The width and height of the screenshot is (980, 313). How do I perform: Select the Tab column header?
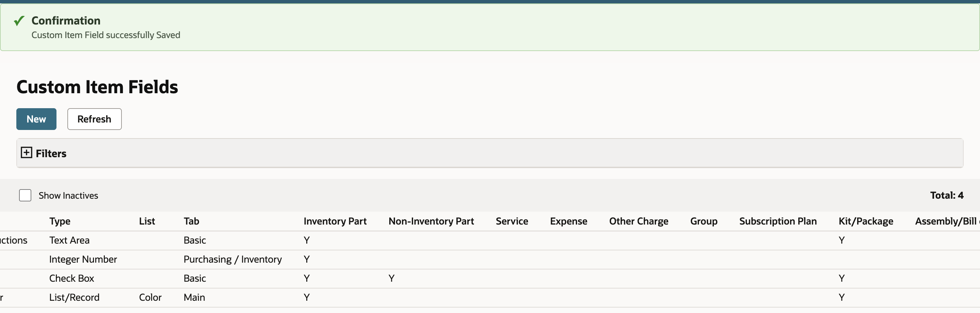pos(191,221)
